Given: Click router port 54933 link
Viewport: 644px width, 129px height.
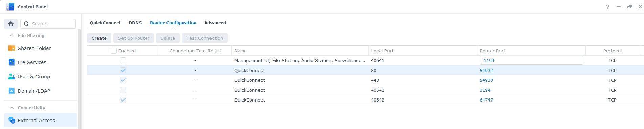Looking at the screenshot, I should (486, 80).
